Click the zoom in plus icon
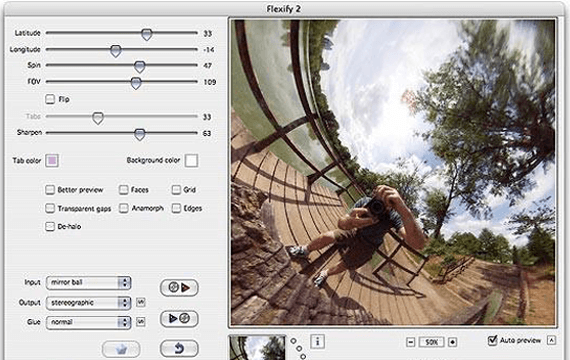570x360 pixels. click(453, 342)
